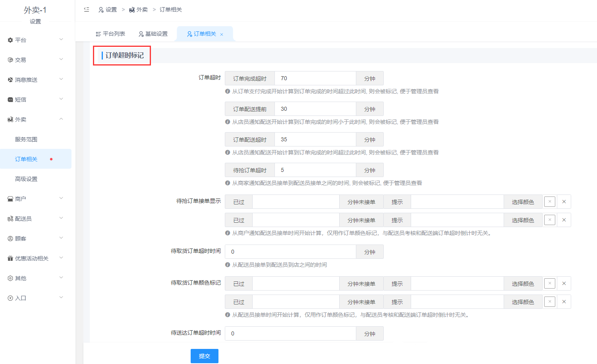Open color swatch in second 待抢订单接单显示 row
The height and width of the screenshot is (364, 597).
[x=550, y=220]
